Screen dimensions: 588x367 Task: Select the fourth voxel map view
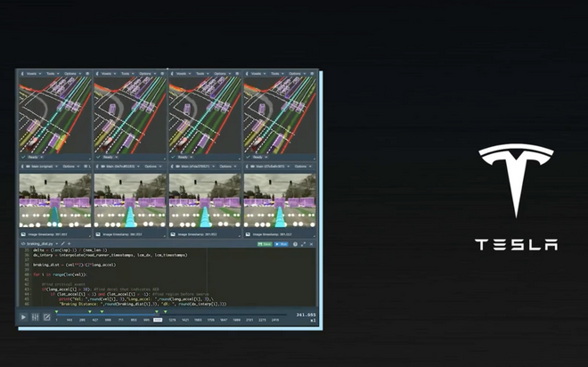tap(280, 115)
